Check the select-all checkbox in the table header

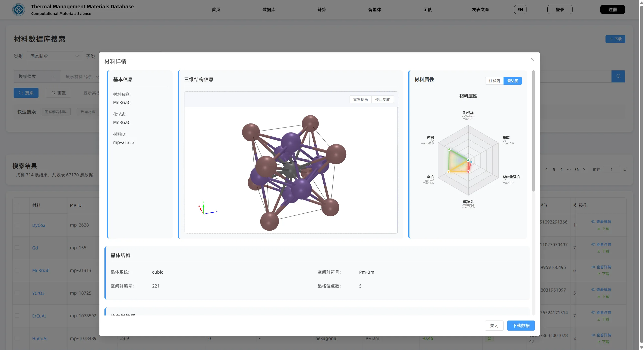click(17, 205)
